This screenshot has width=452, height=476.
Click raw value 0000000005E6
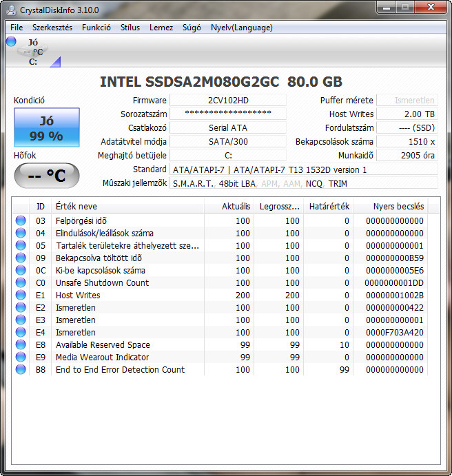pos(395,271)
